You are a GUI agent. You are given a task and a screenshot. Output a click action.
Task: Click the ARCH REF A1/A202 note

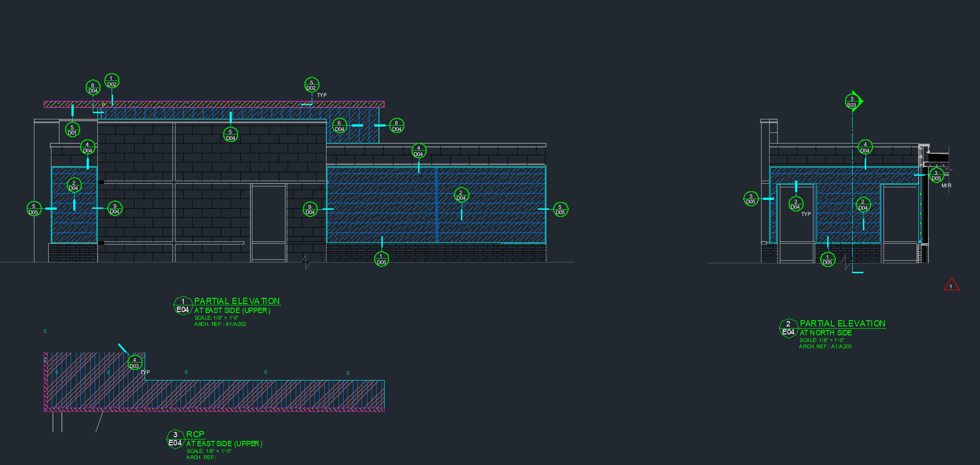[x=220, y=324]
